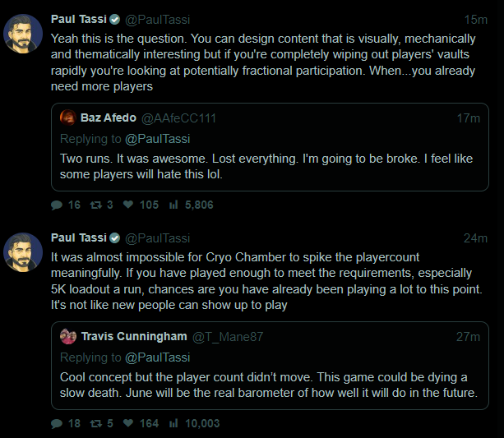Image resolution: width=504 pixels, height=438 pixels.
Task: Click Travis Cunningham's small profile picture
Action: point(68,336)
